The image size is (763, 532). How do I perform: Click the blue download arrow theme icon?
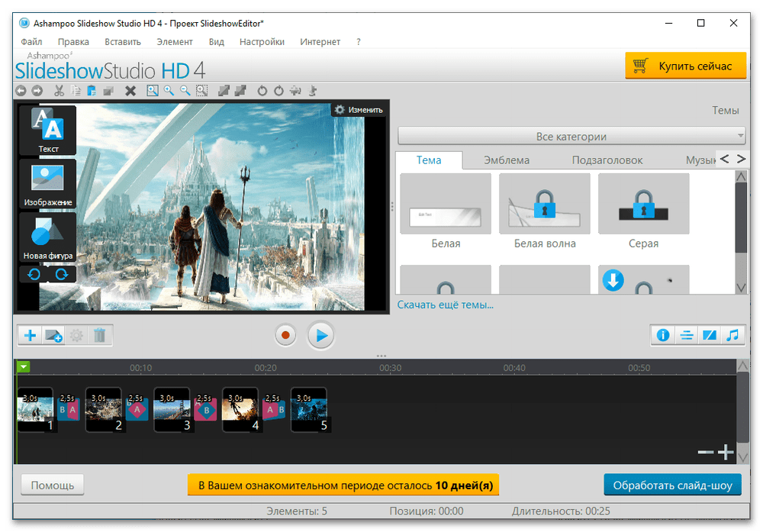(x=613, y=281)
